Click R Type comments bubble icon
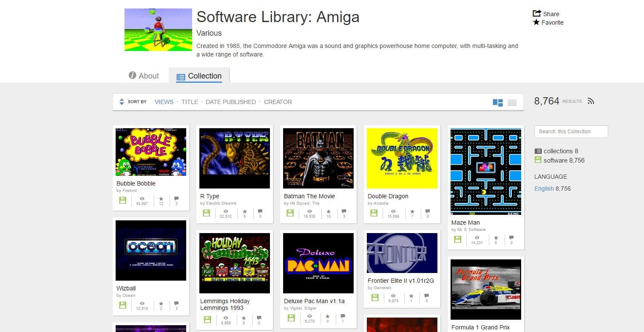The height and width of the screenshot is (332, 644). 260,211
